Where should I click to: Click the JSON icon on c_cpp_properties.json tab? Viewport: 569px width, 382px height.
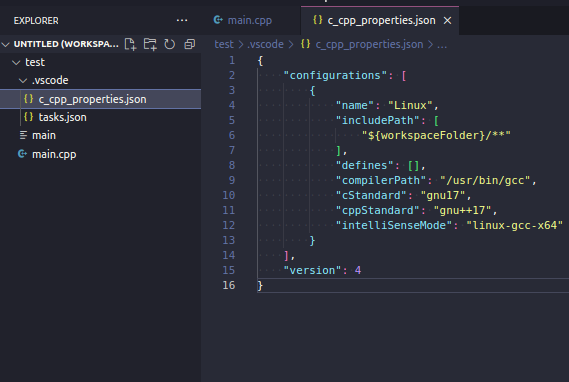318,20
